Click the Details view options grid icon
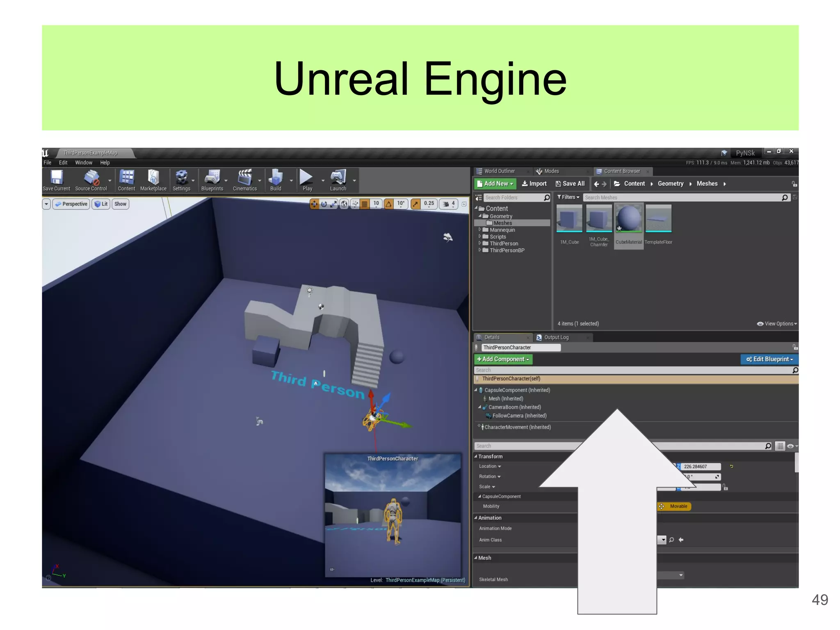The width and height of the screenshot is (840, 630). click(x=780, y=446)
